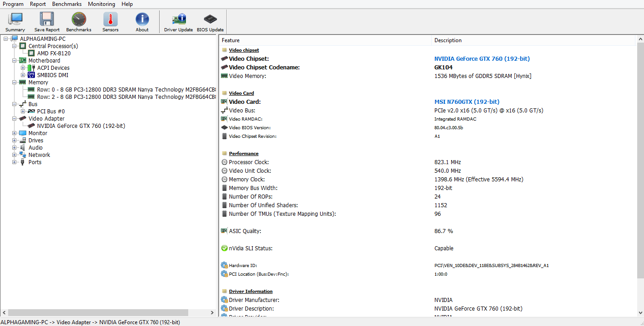Click the About info icon
The image size is (644, 326).
(x=142, y=19)
